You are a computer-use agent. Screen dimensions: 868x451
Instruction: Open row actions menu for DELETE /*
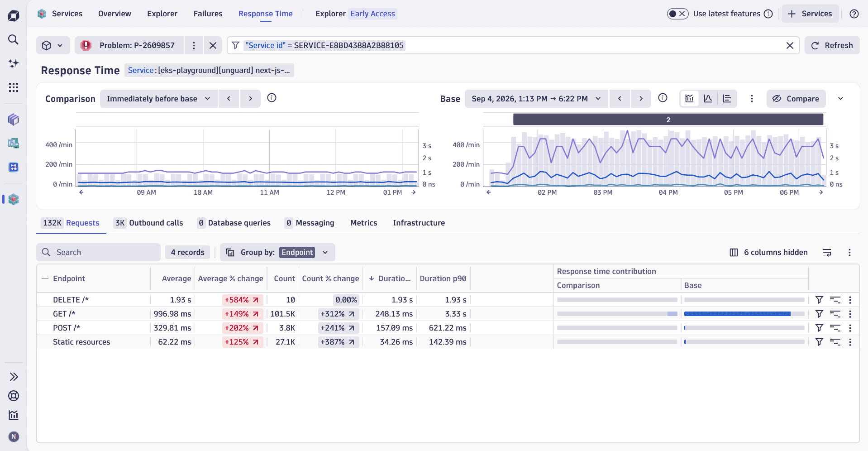[x=850, y=300]
